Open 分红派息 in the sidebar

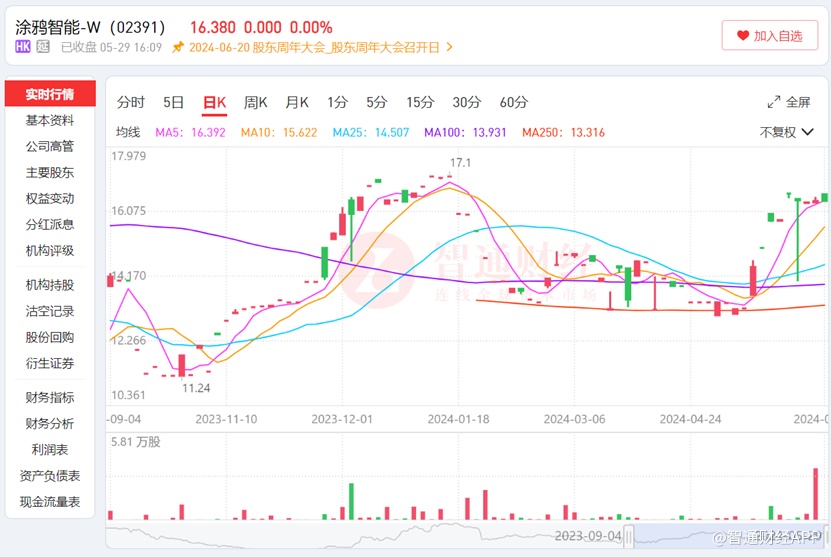click(x=50, y=225)
